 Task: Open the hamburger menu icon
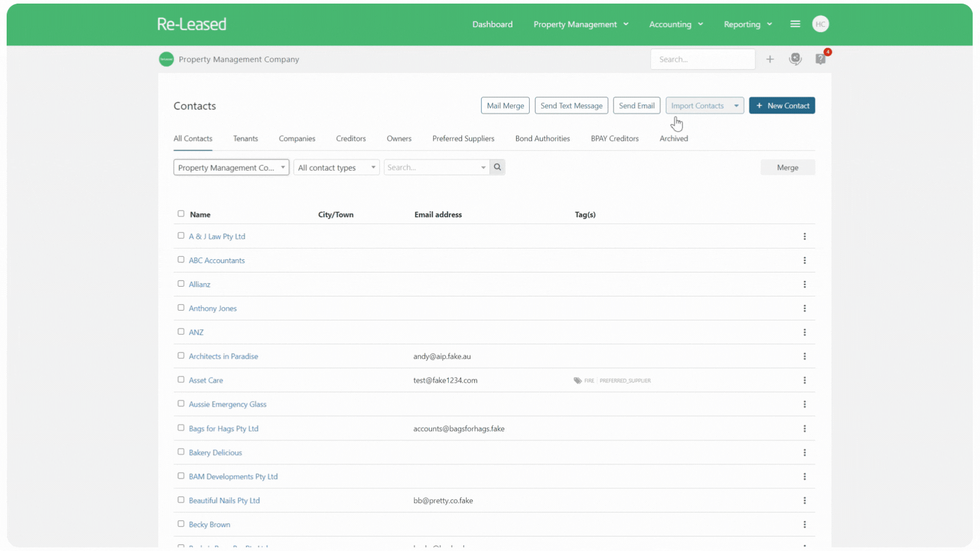(795, 24)
